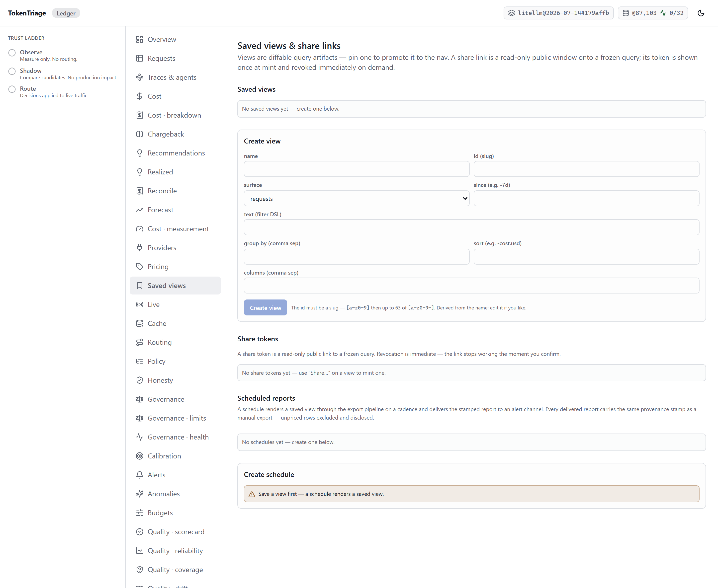Select the Route trust level
This screenshot has height=588, width=718.
(x=12, y=89)
